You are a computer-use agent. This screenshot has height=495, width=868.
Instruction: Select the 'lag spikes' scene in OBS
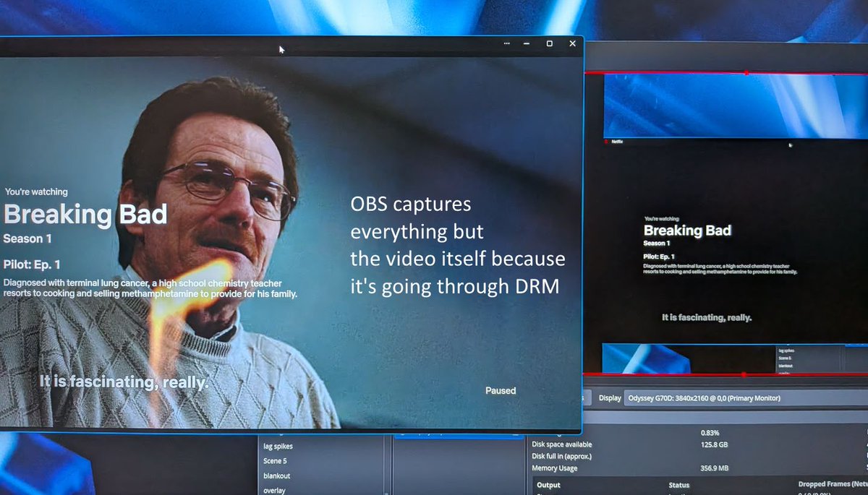click(278, 447)
